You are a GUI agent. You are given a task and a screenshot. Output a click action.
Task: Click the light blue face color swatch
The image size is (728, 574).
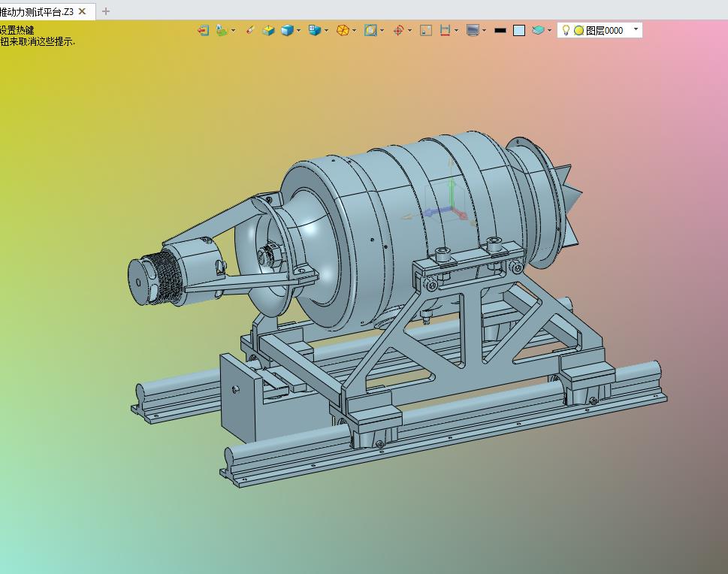(x=519, y=31)
